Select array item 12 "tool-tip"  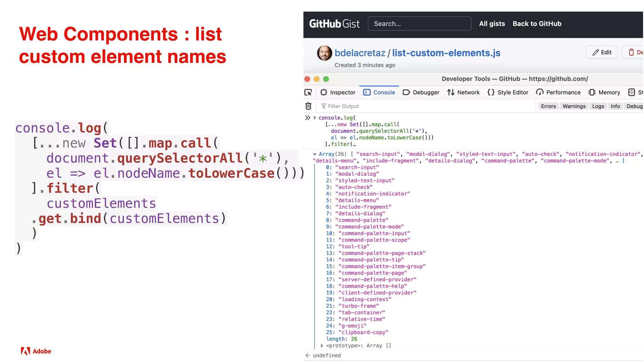tap(347, 247)
